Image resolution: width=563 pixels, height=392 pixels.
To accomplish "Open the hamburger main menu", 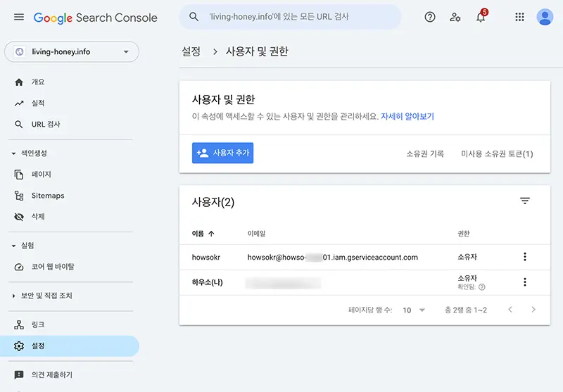I will [19, 17].
